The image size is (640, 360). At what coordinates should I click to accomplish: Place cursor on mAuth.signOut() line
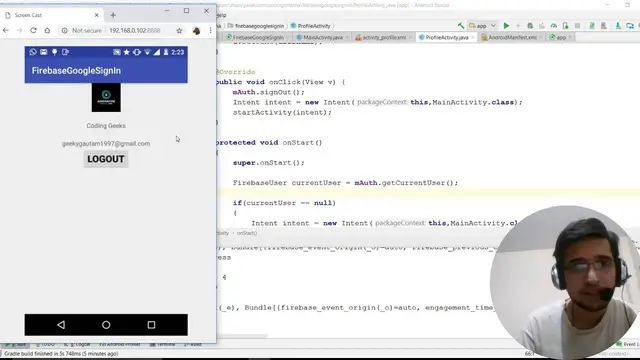(x=269, y=92)
